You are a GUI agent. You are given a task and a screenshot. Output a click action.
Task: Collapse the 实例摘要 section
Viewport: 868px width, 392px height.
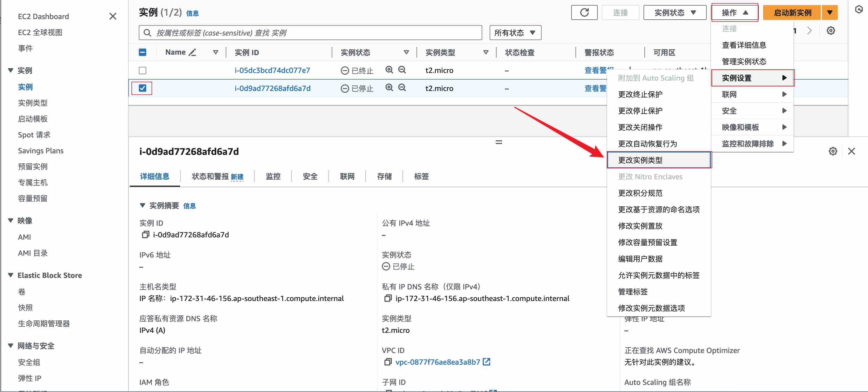[143, 205]
